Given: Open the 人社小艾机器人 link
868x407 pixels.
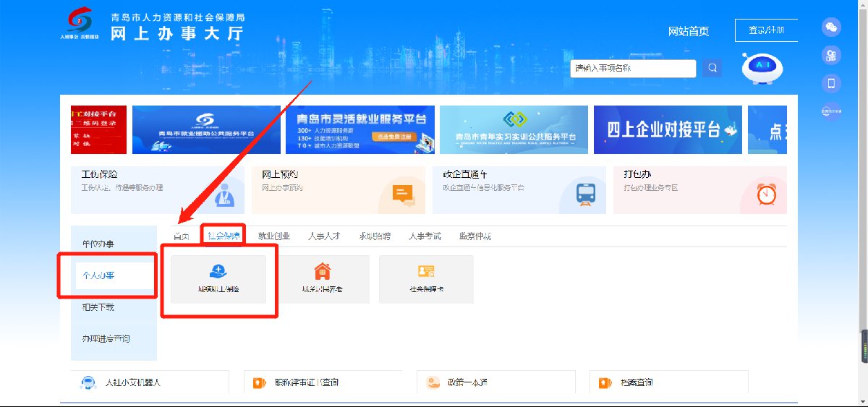Looking at the screenshot, I should (133, 382).
